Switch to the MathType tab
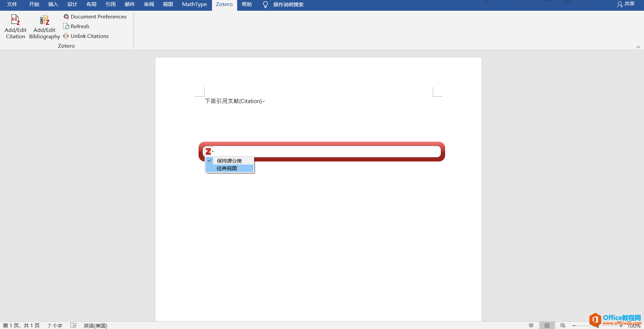 195,4
